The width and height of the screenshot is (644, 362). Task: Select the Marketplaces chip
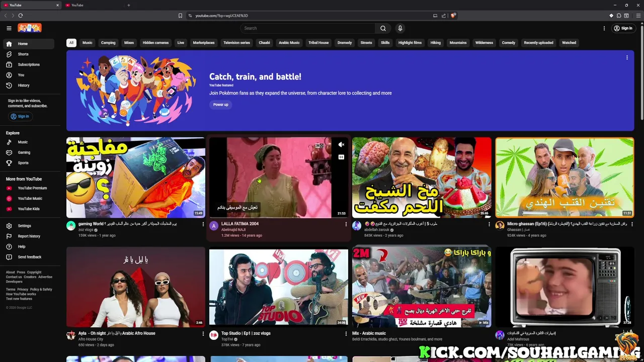tap(204, 43)
